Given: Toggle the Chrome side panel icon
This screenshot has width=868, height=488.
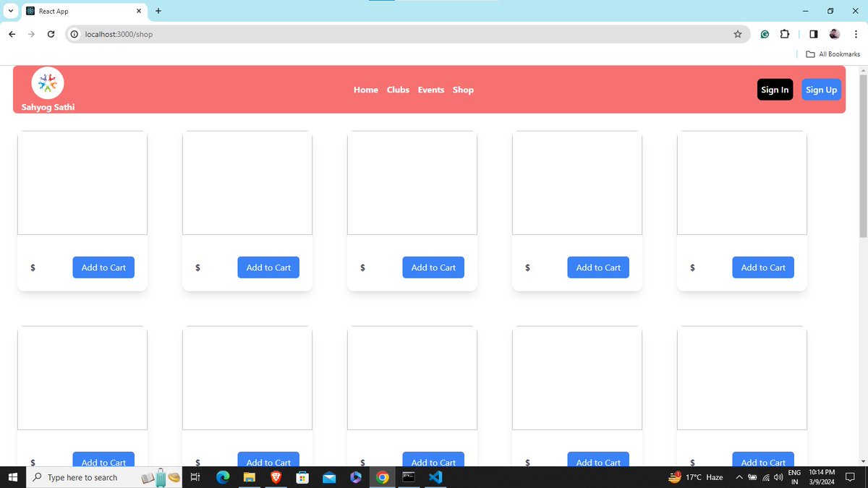Looking at the screenshot, I should point(814,34).
